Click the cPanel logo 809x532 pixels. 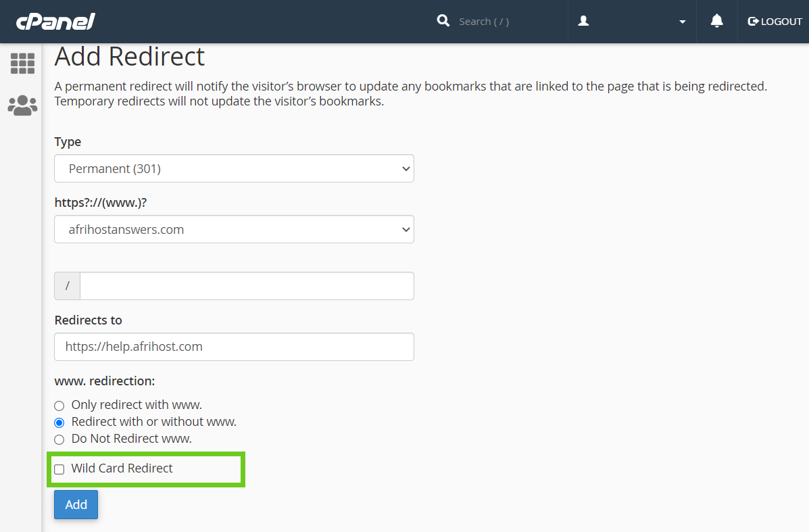[55, 22]
